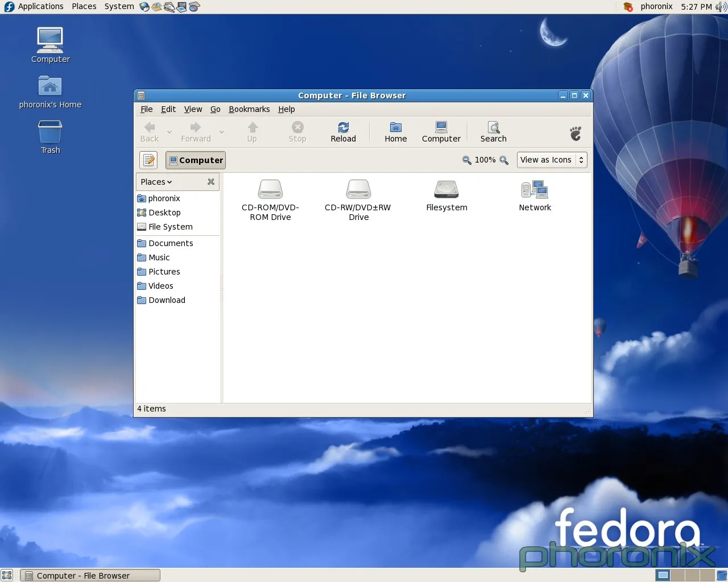Image resolution: width=728 pixels, height=582 pixels.
Task: Click the Forward toolbar button
Action: click(196, 132)
